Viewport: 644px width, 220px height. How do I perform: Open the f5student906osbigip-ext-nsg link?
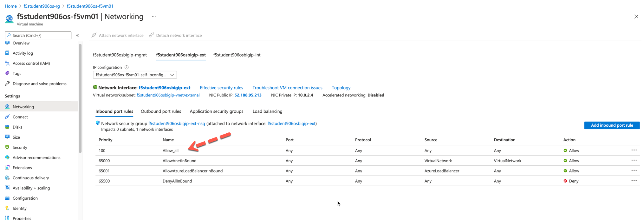[177, 123]
